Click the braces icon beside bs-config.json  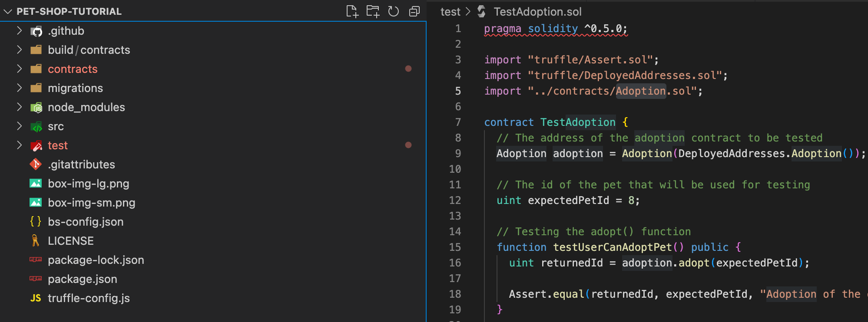point(36,221)
